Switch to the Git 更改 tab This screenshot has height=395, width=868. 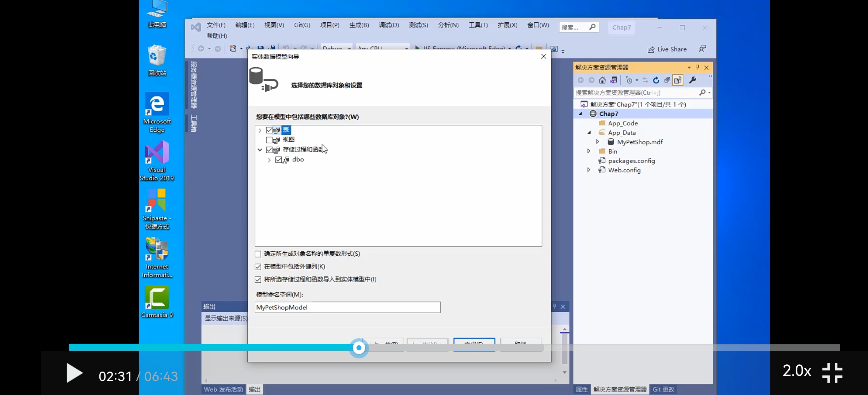(663, 389)
